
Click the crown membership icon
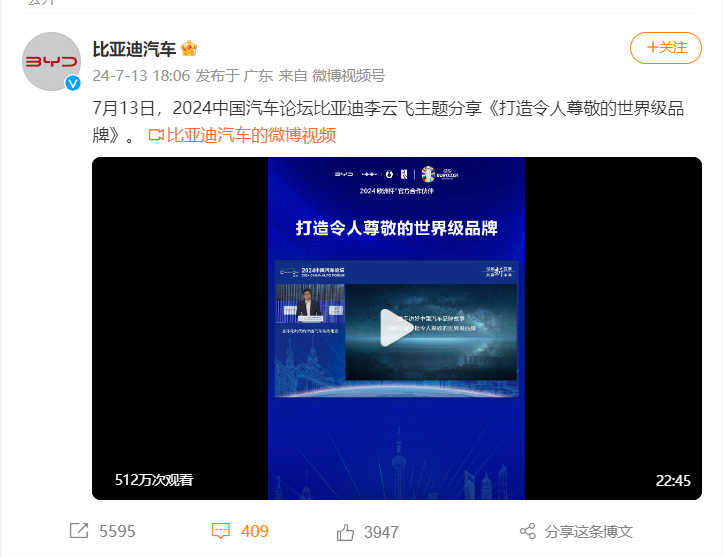tap(189, 48)
